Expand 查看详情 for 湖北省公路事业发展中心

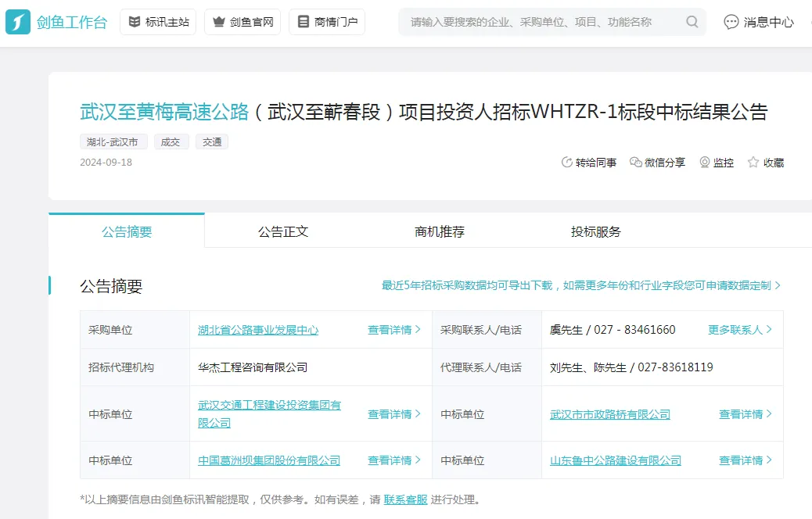(x=393, y=329)
